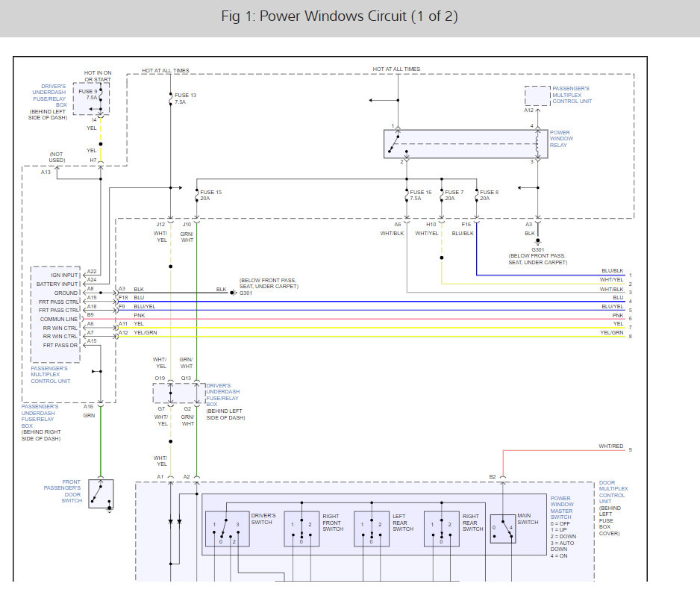The width and height of the screenshot is (700, 601).
Task: Select the Main Switch symbol
Action: (x=502, y=528)
